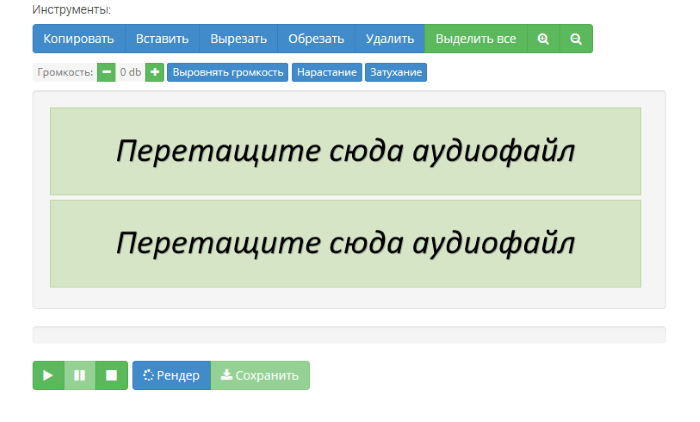The width and height of the screenshot is (700, 422).
Task: Apply Выровнять громкость normalization
Action: pyautogui.click(x=227, y=73)
